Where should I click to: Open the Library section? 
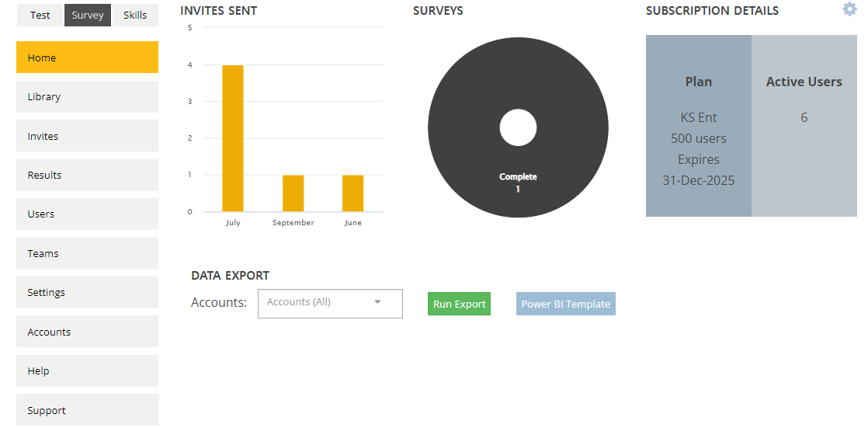pos(87,96)
